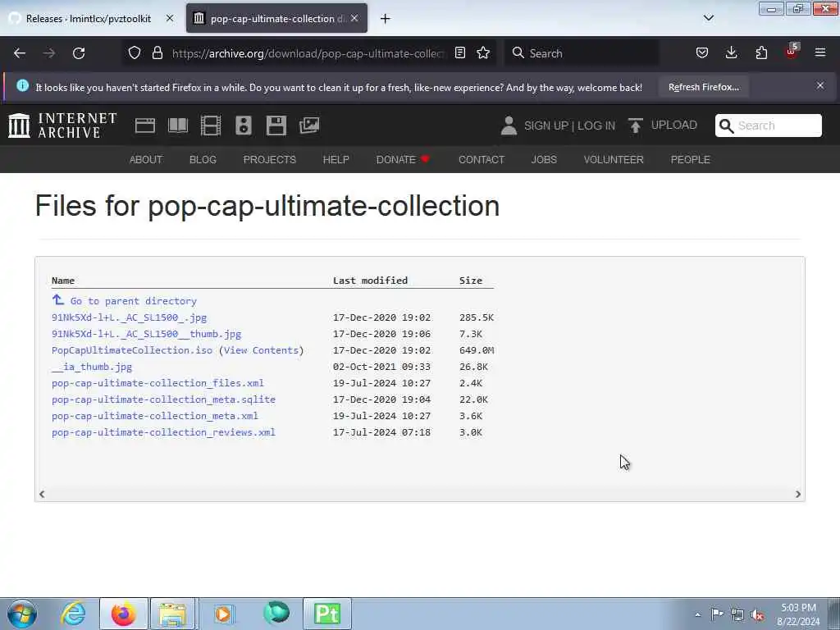The image size is (840, 630).
Task: Open the uBlock extension icon with badge
Action: [x=792, y=52]
